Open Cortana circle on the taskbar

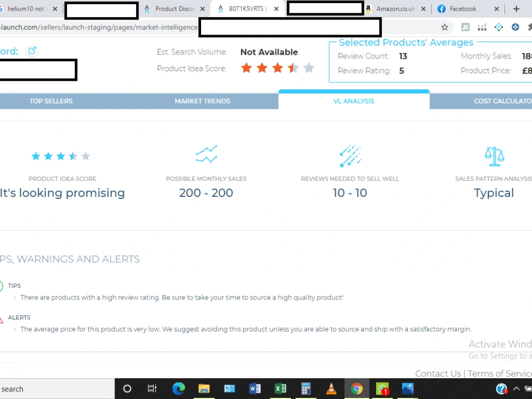[127, 388]
